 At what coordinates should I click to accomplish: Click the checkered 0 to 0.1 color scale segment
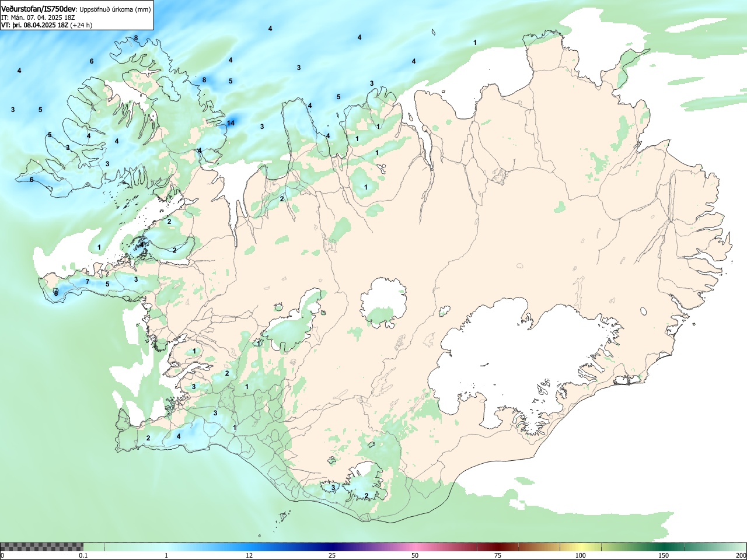click(x=41, y=547)
